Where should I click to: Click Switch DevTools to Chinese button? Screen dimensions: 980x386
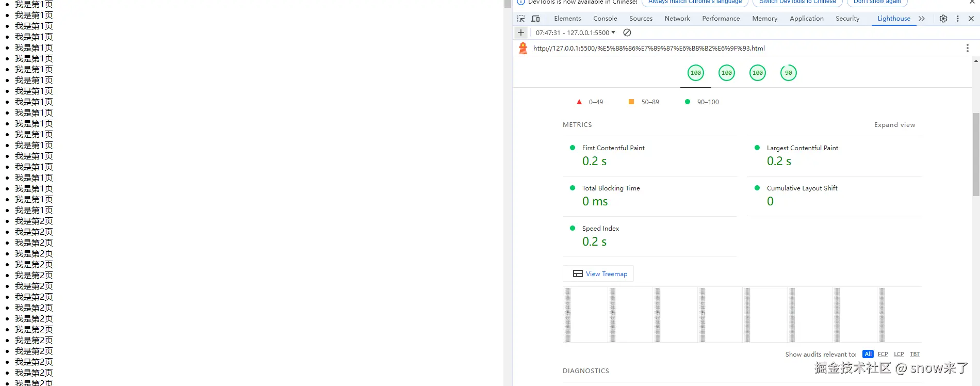(x=797, y=3)
